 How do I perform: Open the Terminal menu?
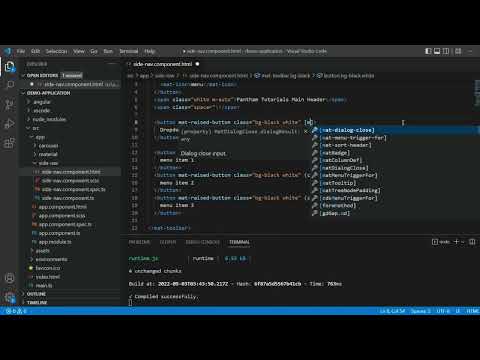129,51
